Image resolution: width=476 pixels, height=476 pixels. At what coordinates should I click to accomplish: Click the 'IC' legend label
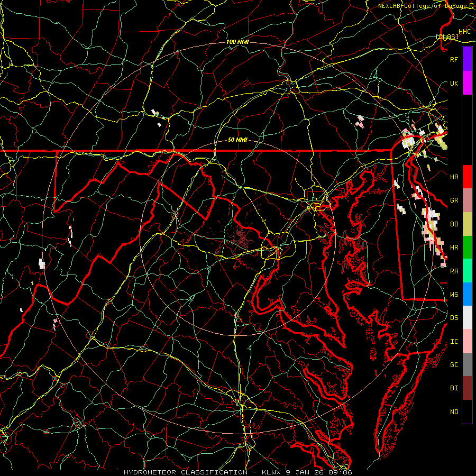point(454,341)
